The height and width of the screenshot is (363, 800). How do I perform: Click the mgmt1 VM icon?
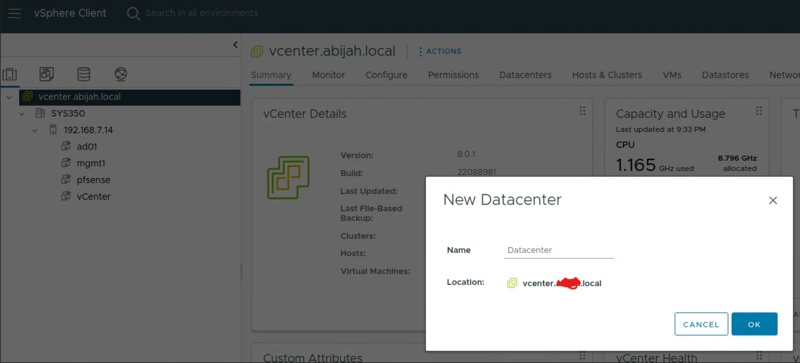(x=66, y=163)
